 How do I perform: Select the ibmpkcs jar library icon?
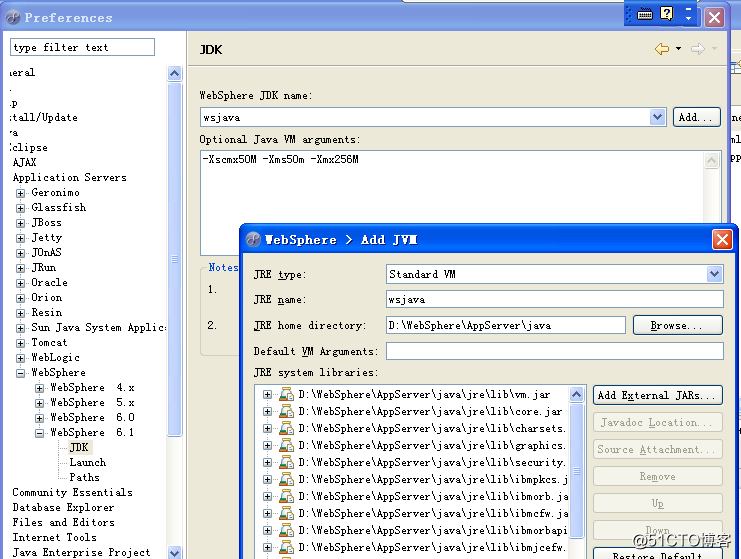(x=286, y=479)
